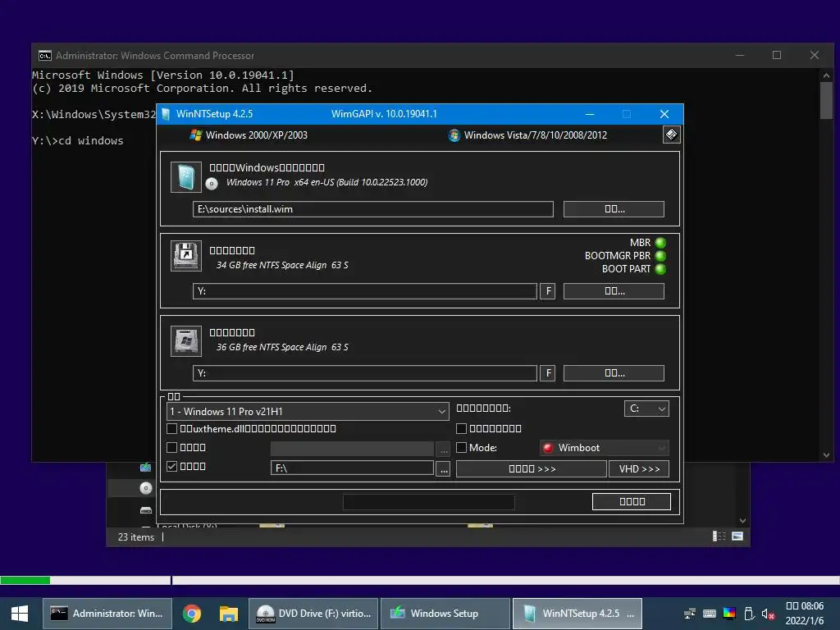Switch to DVD Drive (F:) taskbar button
The image size is (840, 630).
tap(313, 614)
